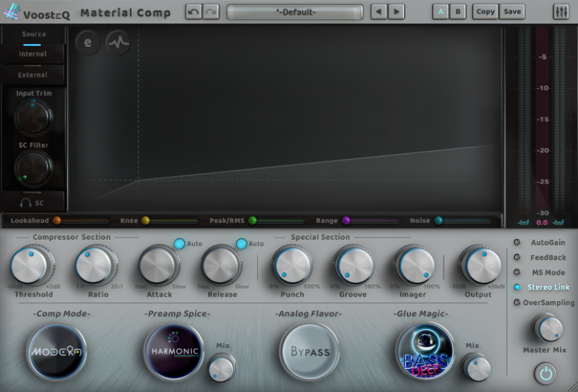Viewport: 578px width, 392px height.
Task: Toggle the waveform display icon
Action: coord(118,43)
